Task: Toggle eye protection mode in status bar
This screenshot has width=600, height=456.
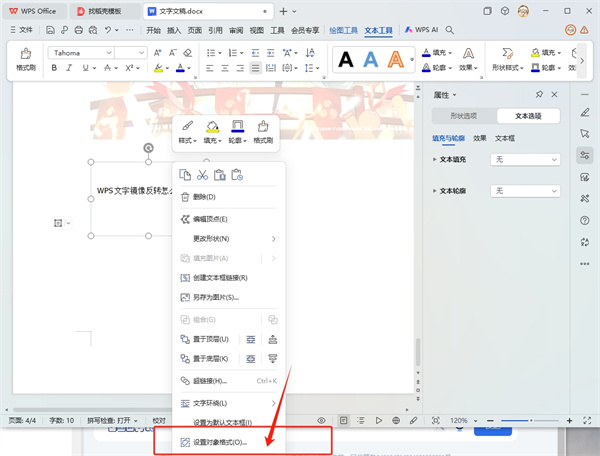Action: click(321, 420)
